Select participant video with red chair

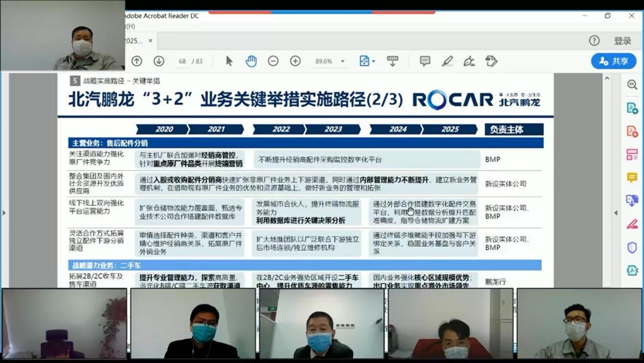pos(451,324)
